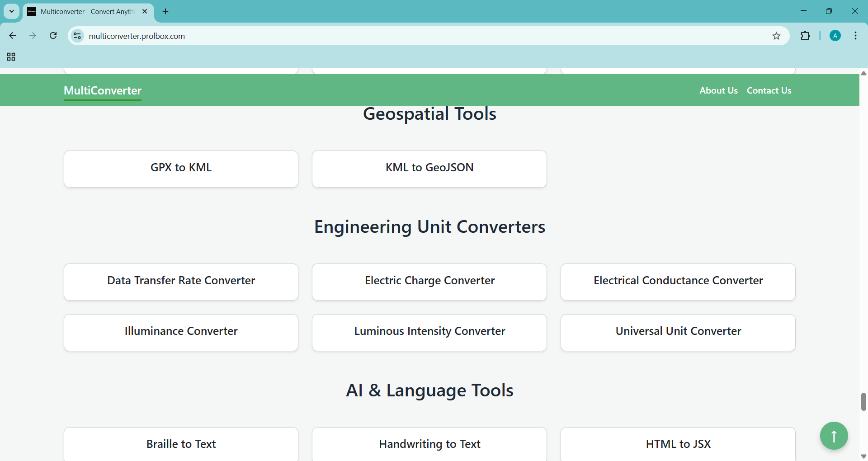Open a new tab with plus button
The image size is (868, 461).
(165, 11)
